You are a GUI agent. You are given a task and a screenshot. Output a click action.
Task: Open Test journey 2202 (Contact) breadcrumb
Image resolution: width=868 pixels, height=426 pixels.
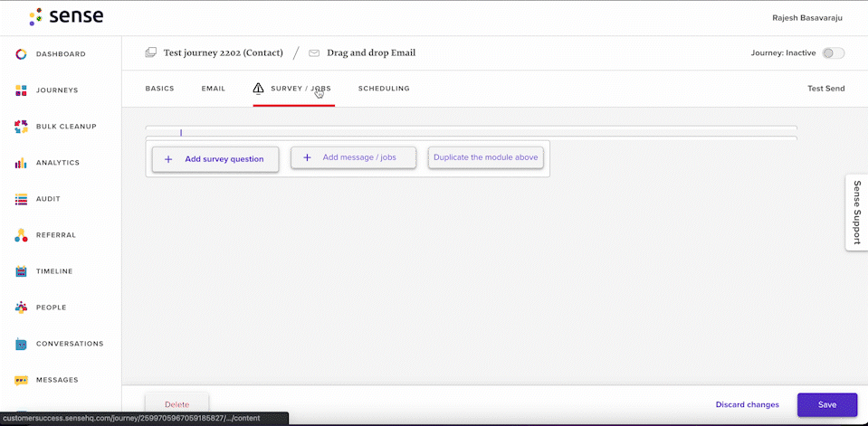coord(223,53)
